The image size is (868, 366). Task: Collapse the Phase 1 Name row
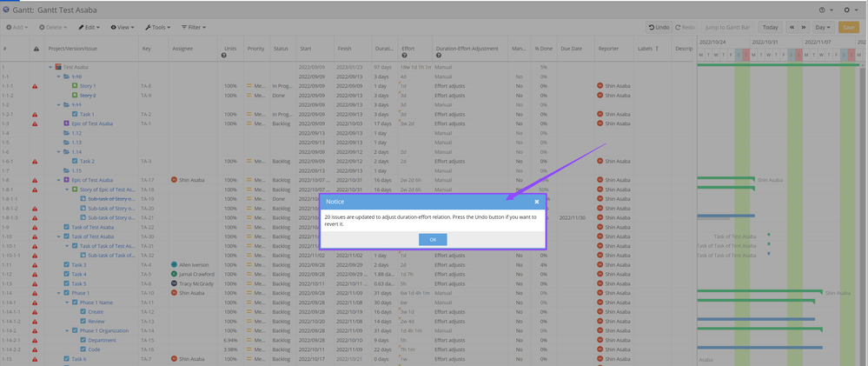point(67,303)
